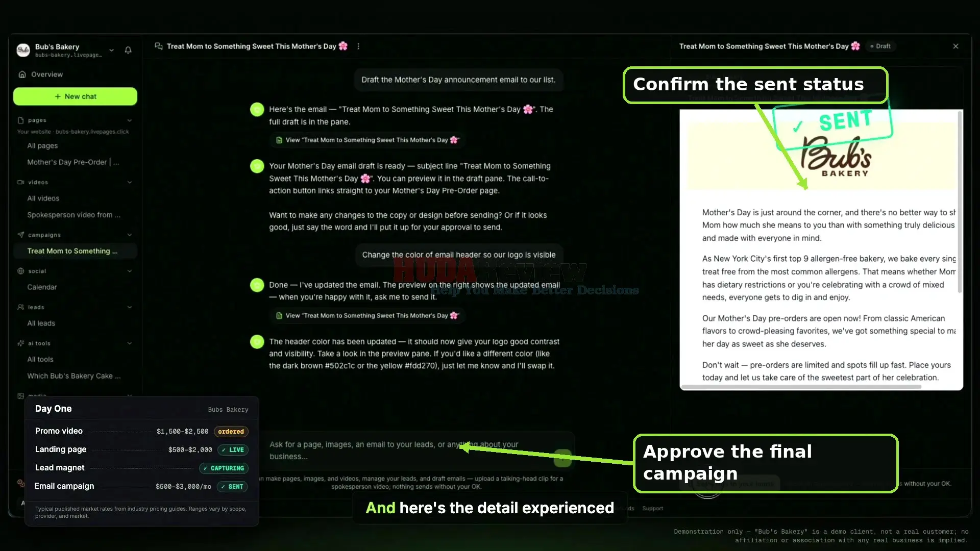Collapse the pages section
The height and width of the screenshot is (551, 980).
[x=130, y=120]
